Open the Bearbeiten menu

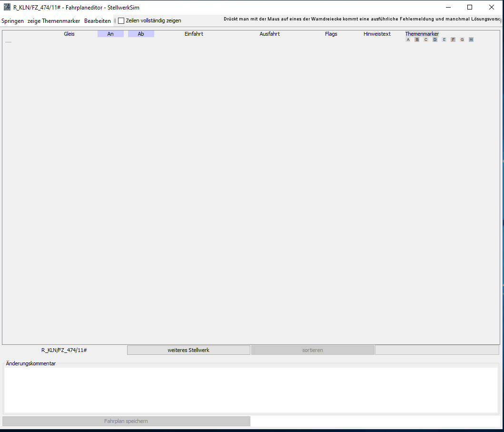(x=98, y=21)
